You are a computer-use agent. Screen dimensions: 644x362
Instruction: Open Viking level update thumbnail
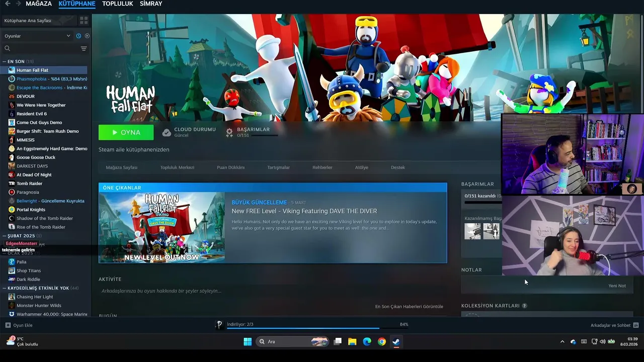(x=162, y=227)
